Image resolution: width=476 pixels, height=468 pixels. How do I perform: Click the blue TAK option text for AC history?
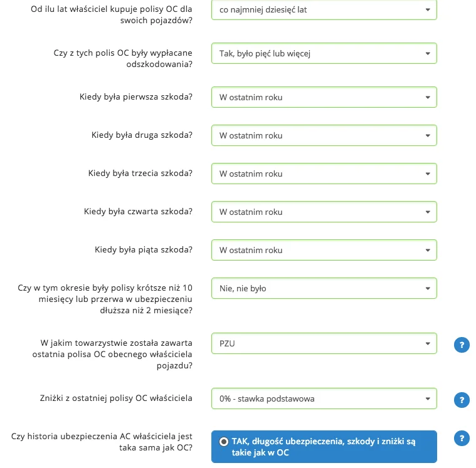coord(324,447)
